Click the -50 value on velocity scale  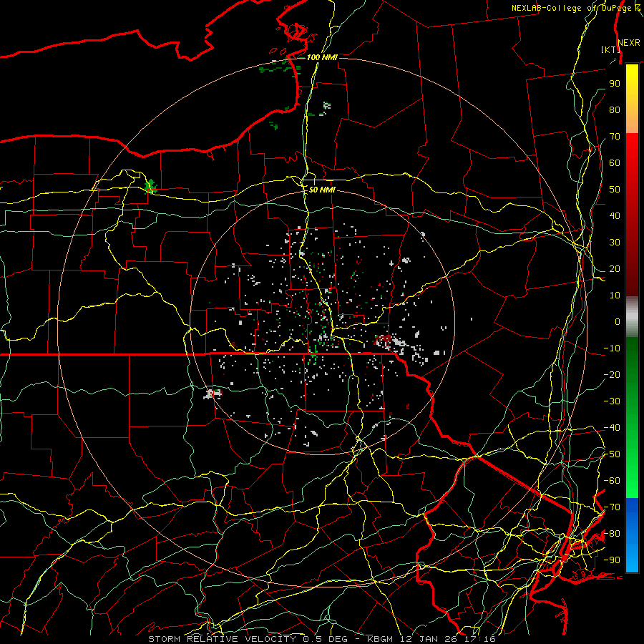coord(612,454)
